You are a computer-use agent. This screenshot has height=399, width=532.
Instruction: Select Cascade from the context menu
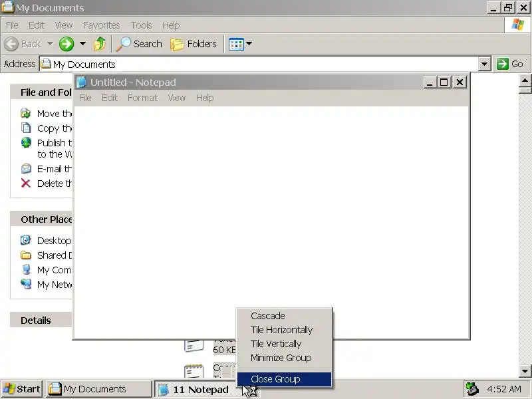pos(285,315)
